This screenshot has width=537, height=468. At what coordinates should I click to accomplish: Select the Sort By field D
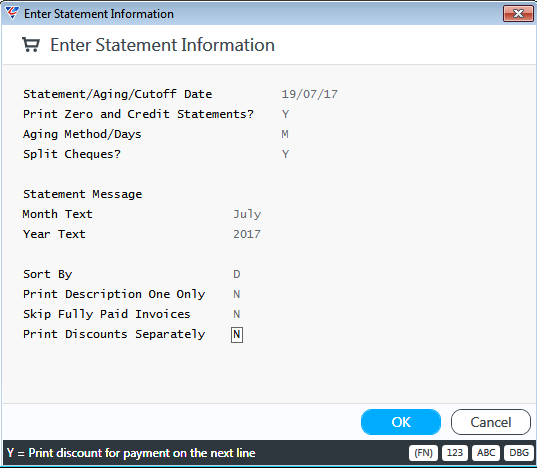coord(237,274)
